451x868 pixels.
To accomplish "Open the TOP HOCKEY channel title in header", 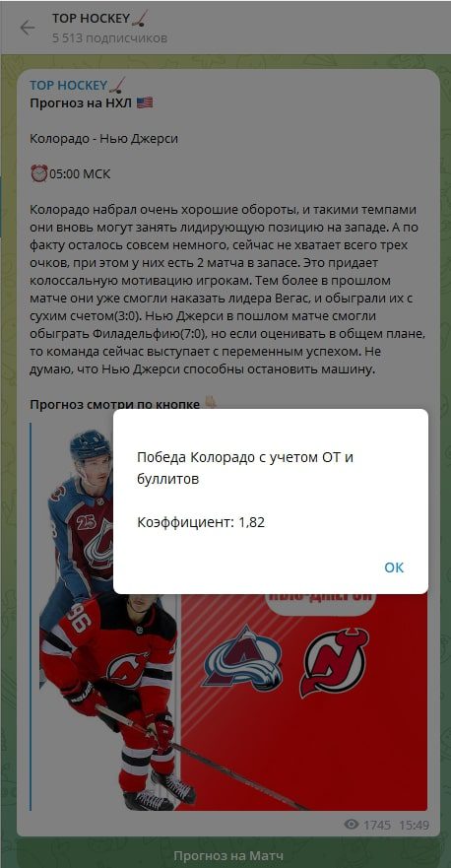I will click(91, 19).
